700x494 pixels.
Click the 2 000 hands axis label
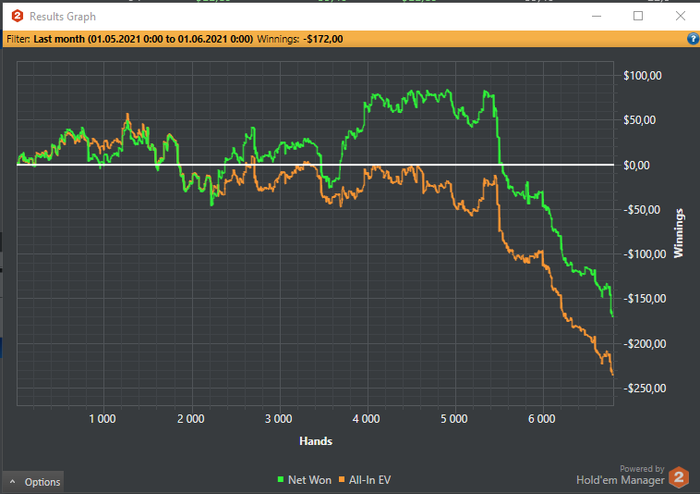191,419
